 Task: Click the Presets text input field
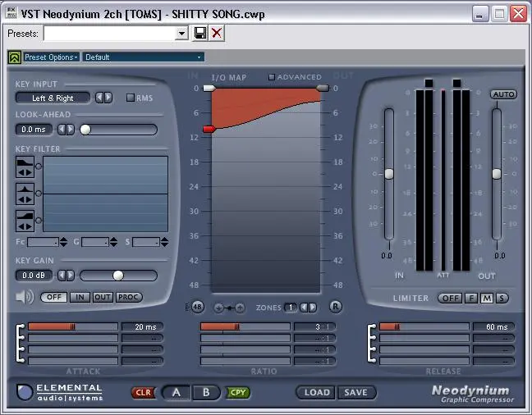coord(109,34)
